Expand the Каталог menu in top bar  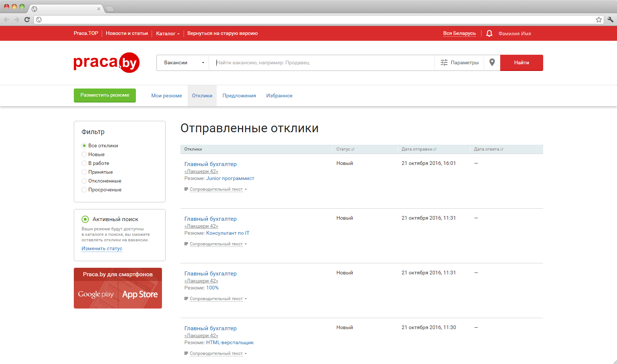(167, 33)
